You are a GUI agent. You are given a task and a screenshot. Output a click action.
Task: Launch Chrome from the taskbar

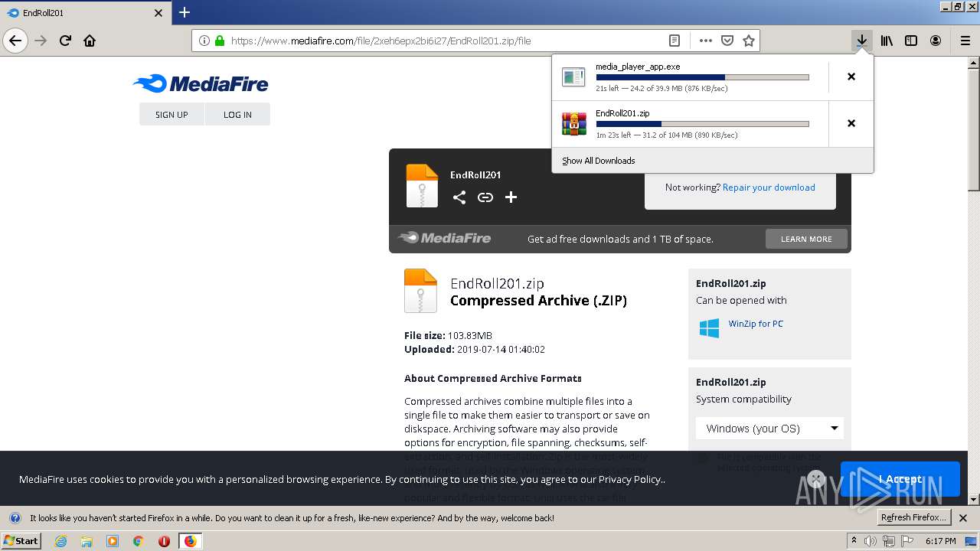pos(138,541)
